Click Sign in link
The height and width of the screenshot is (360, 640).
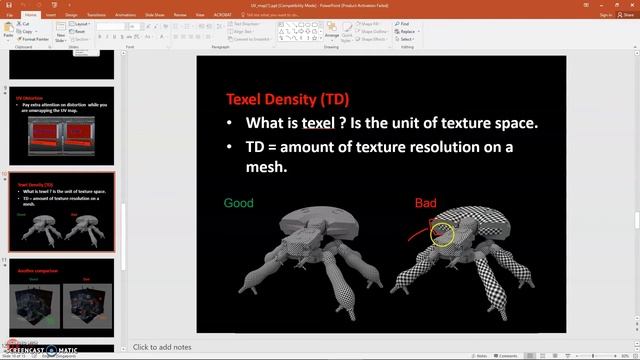coord(606,15)
